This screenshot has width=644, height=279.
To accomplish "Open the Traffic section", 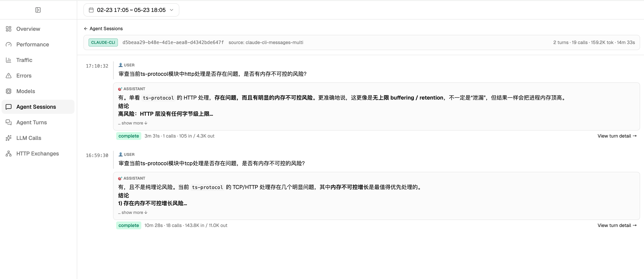I will (38, 60).
